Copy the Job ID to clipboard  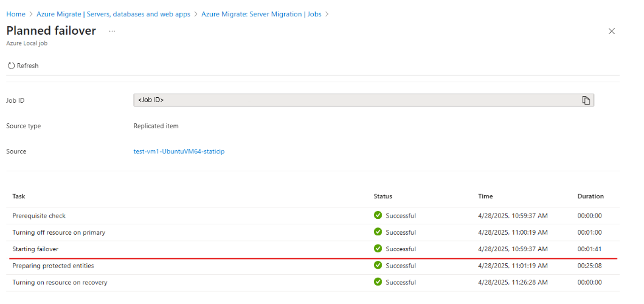pyautogui.click(x=586, y=100)
